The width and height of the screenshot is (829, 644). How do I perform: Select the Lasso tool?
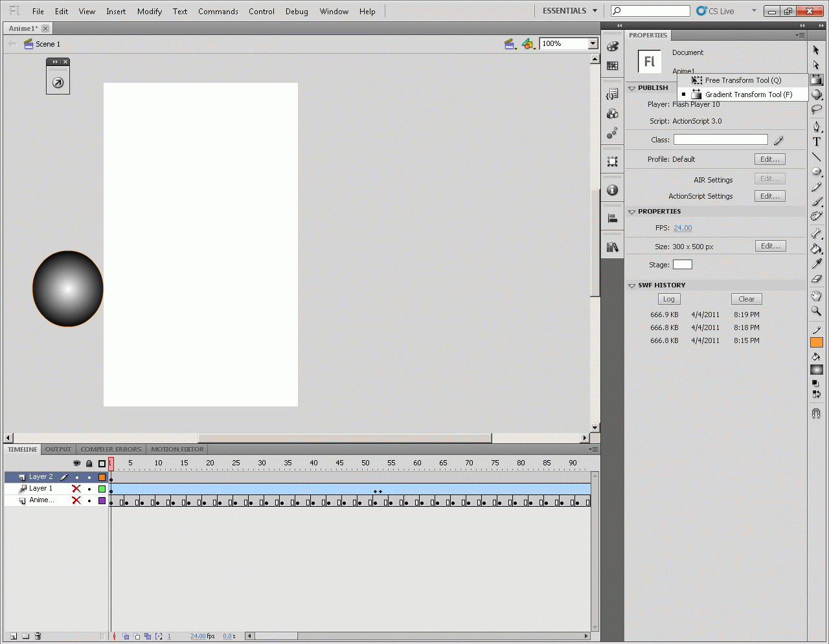(816, 109)
